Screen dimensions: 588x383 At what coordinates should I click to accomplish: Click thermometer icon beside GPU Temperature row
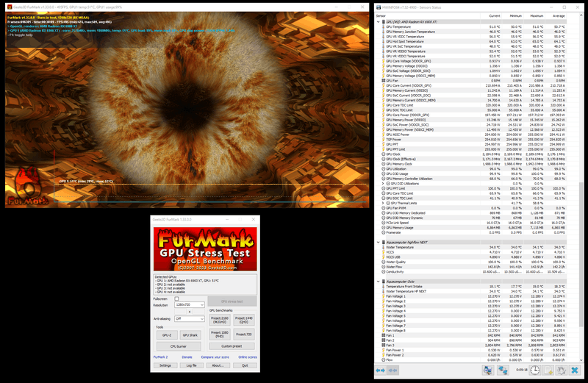(383, 27)
